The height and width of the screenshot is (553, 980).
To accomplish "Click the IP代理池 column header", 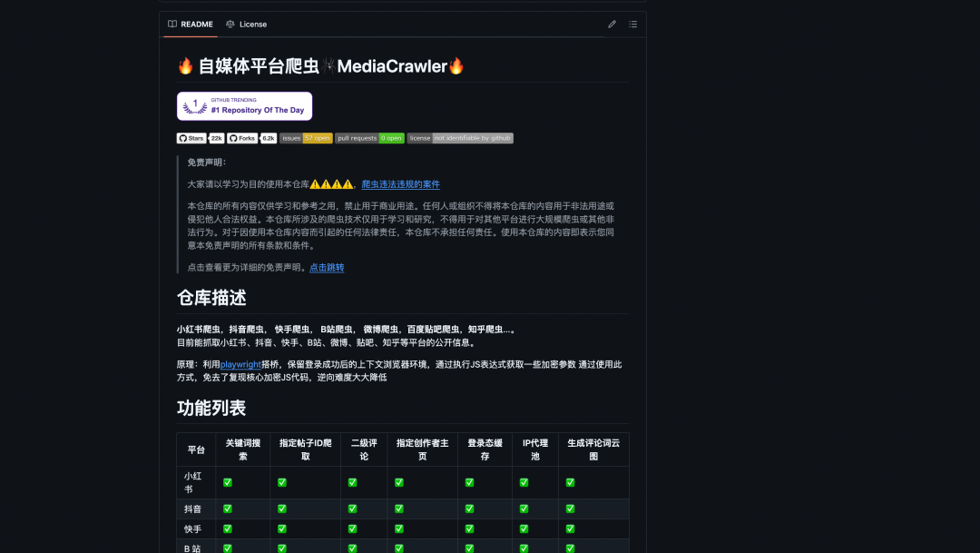I will coord(535,449).
